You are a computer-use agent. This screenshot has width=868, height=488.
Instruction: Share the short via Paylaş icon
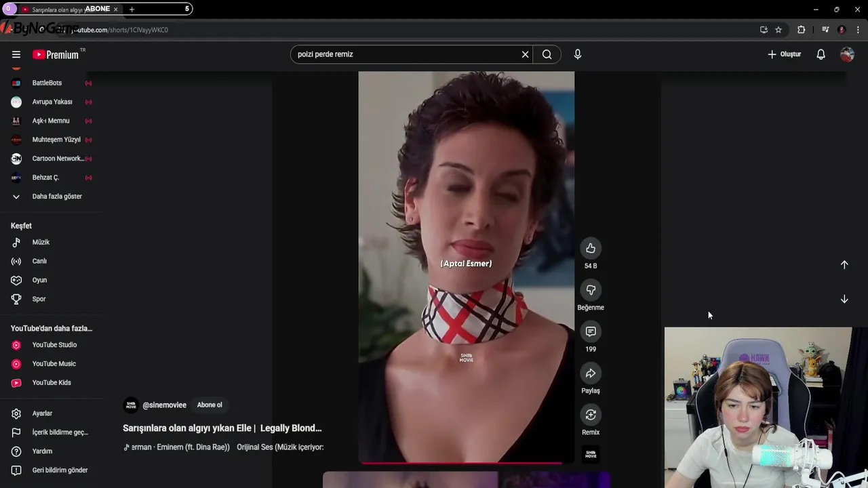tap(591, 373)
